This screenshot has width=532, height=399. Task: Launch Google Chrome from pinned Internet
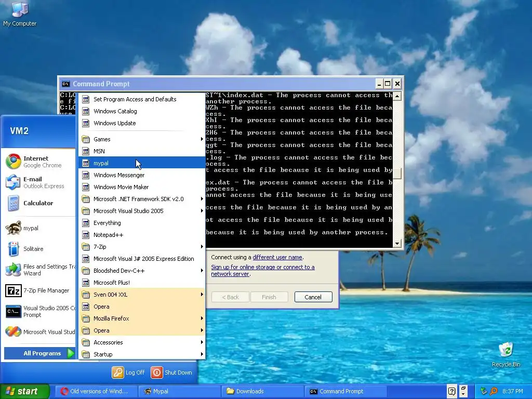37,162
